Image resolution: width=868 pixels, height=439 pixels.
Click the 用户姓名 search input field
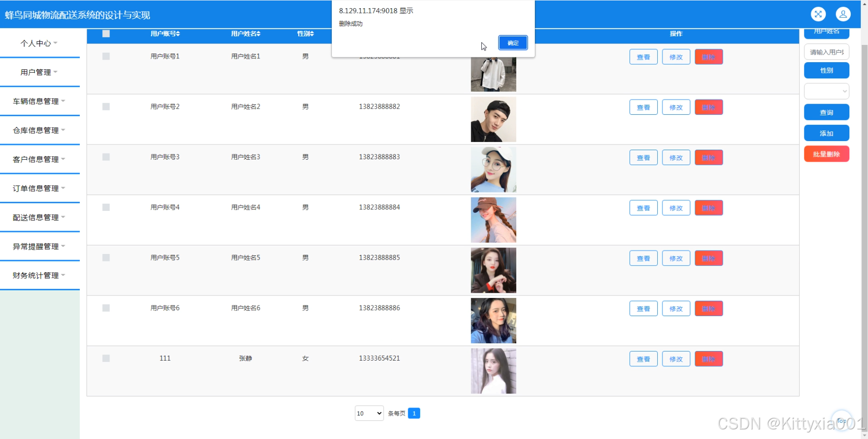click(x=826, y=52)
